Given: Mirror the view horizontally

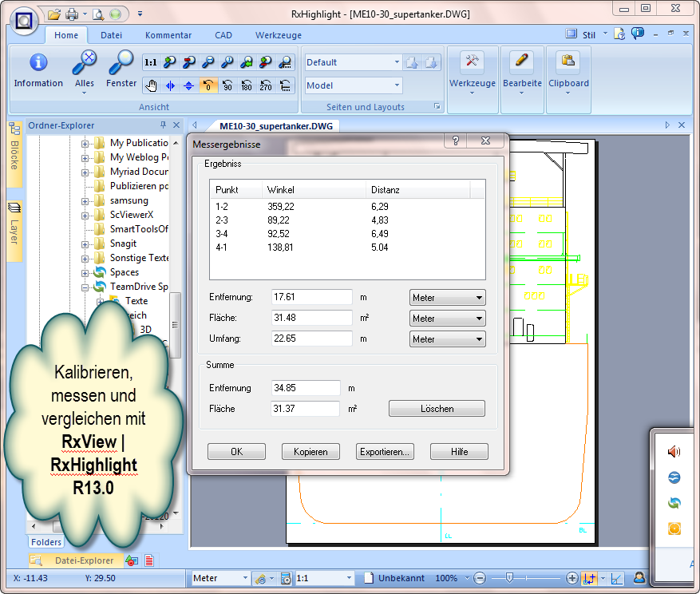Looking at the screenshot, I should tap(169, 85).
